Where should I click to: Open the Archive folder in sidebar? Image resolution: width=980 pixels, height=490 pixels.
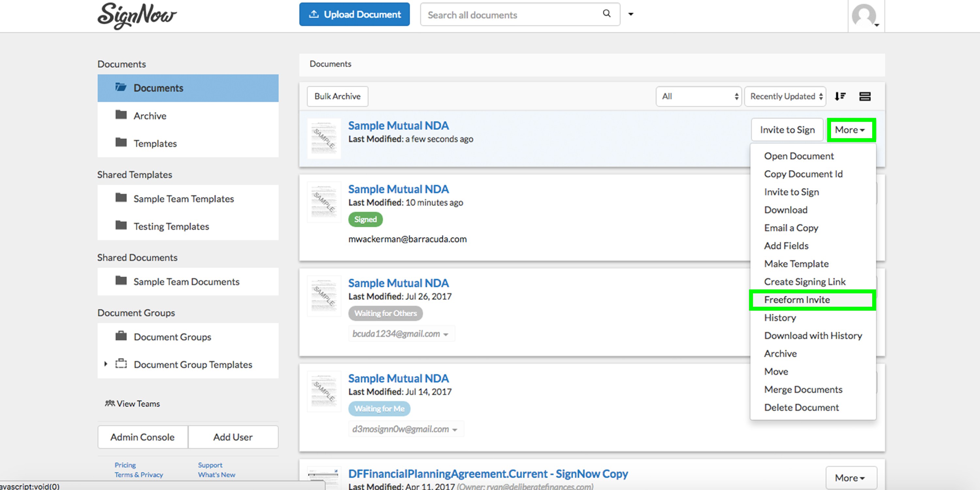pos(150,116)
